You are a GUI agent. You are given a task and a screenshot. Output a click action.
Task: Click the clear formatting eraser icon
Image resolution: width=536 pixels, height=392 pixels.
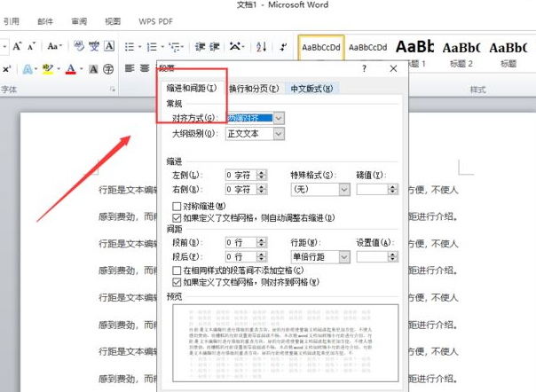[x=81, y=46]
